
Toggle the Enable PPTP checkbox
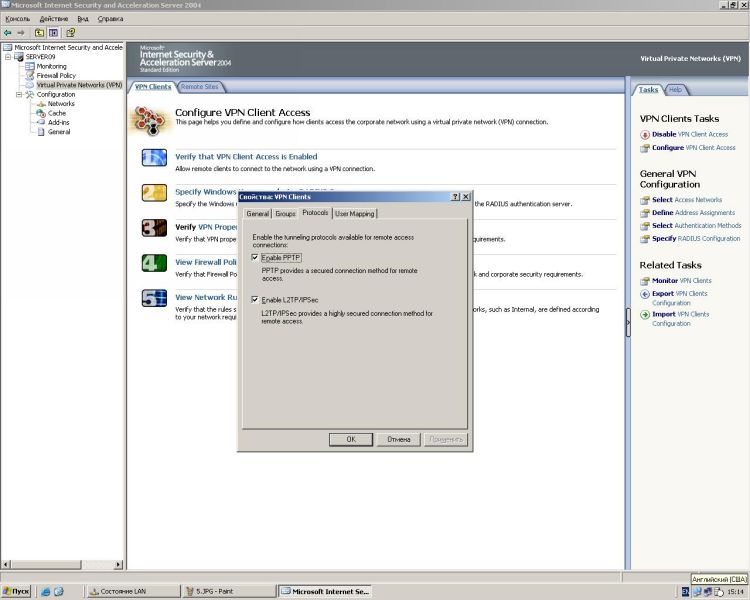[255, 257]
